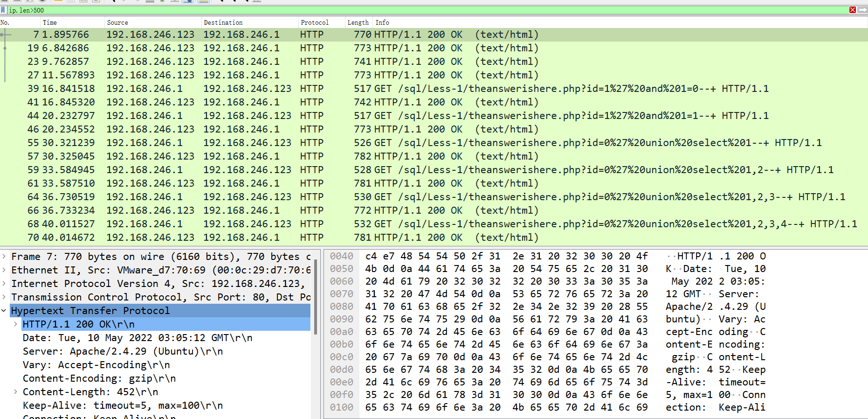The width and height of the screenshot is (868, 419).
Task: Select the Server: Apache/2.4.29 line
Action: coord(123,351)
